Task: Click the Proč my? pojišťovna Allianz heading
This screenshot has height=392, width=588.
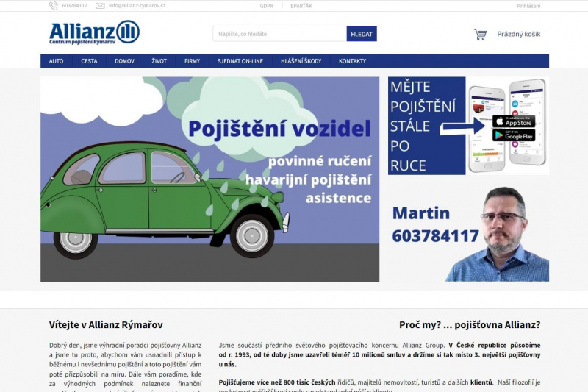Action: (x=470, y=325)
